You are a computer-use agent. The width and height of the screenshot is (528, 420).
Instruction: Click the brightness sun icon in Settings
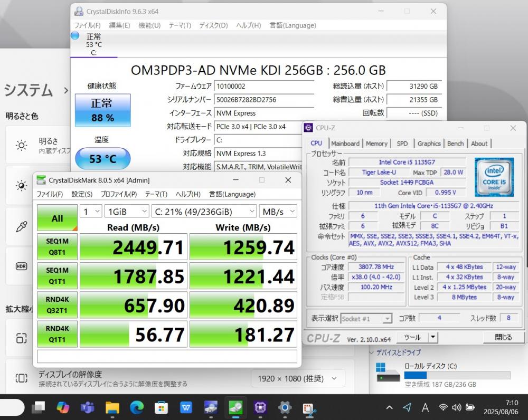(x=22, y=146)
